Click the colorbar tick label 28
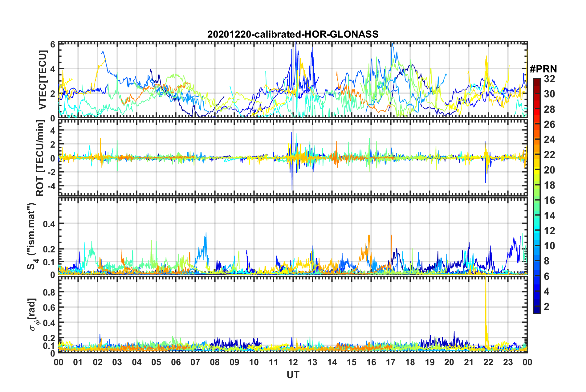The width and height of the screenshot is (586, 392). [x=550, y=109]
